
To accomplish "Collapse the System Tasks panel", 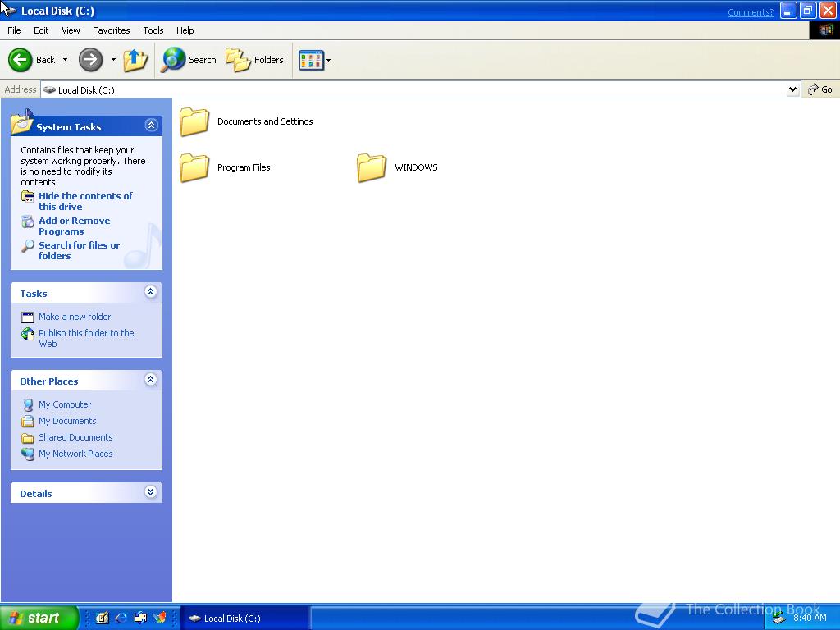I will pos(151,126).
